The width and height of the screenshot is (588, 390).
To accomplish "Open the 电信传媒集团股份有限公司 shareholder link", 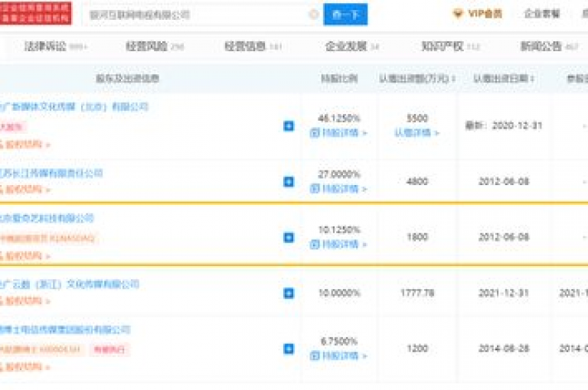I will point(65,330).
